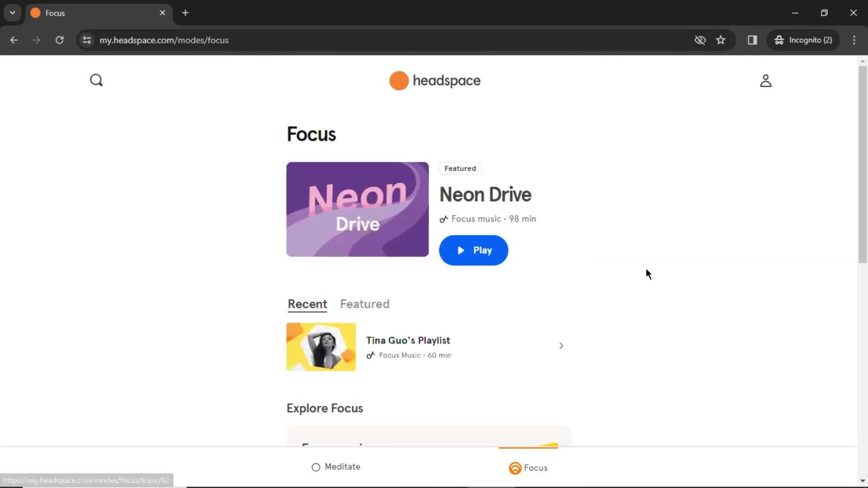
Task: Click the play button icon for Neon Drive
Action: point(460,250)
